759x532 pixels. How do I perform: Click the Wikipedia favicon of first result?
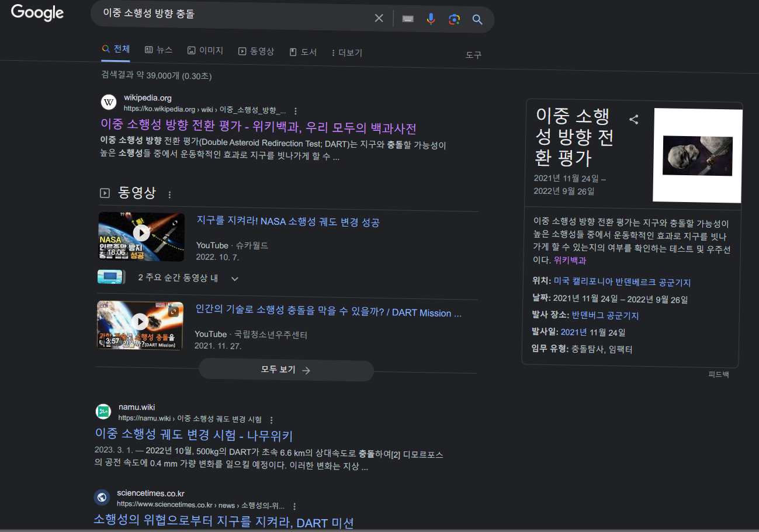coord(109,103)
